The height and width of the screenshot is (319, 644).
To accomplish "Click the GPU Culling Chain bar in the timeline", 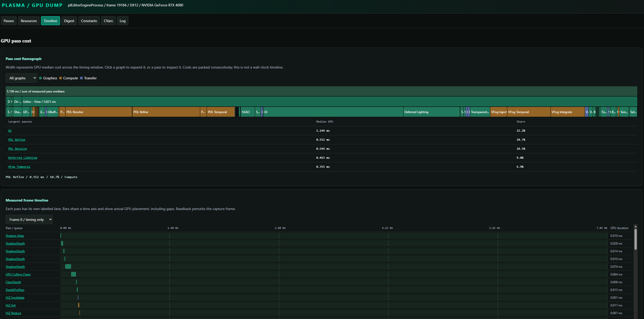I will [74, 274].
